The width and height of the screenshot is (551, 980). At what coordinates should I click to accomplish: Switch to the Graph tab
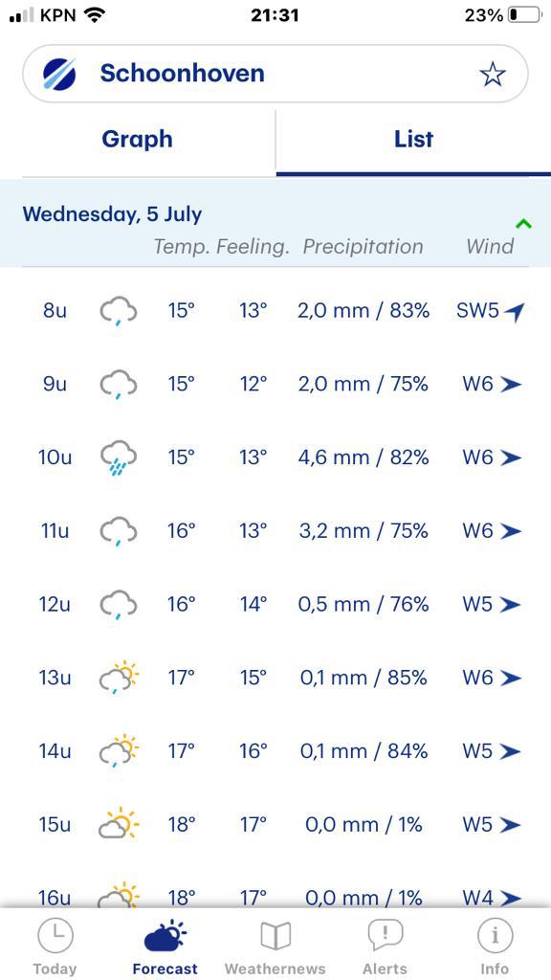tap(137, 139)
